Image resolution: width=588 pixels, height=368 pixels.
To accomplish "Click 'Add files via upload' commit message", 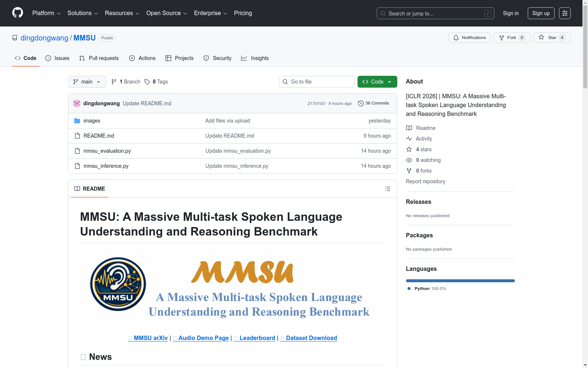I will [228, 121].
